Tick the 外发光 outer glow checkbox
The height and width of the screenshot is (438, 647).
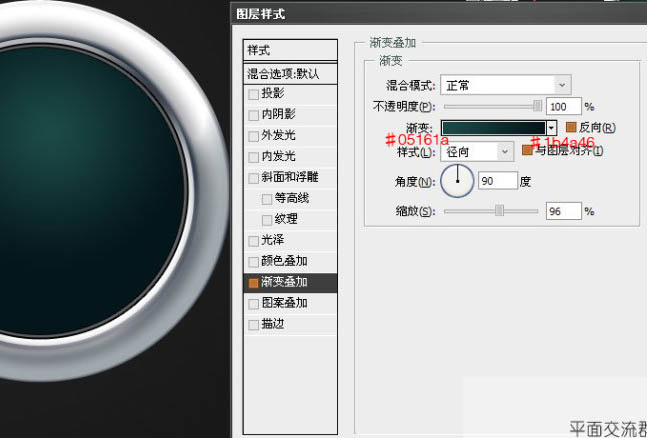coord(253,136)
